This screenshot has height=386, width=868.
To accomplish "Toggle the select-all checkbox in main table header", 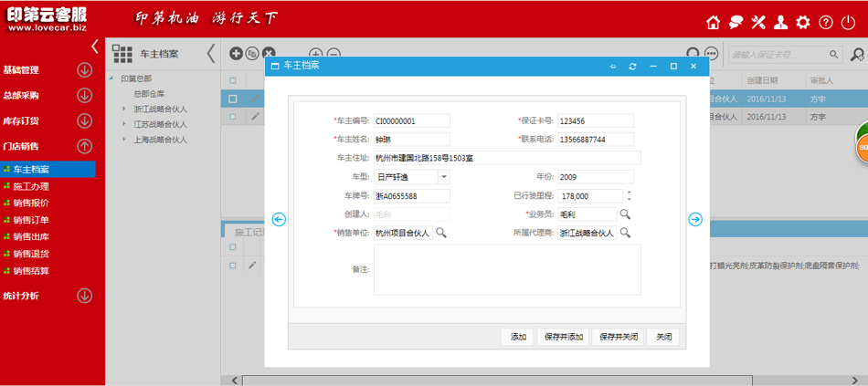I will point(233,80).
